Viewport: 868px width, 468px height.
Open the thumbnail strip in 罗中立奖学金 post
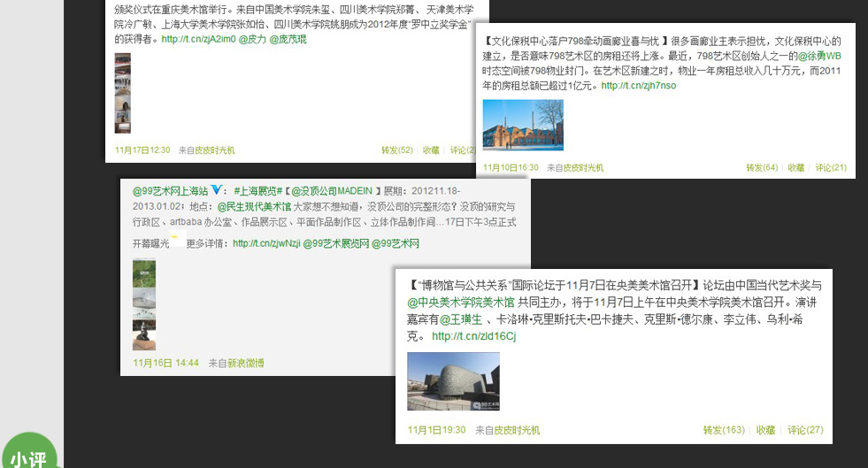pyautogui.click(x=122, y=93)
